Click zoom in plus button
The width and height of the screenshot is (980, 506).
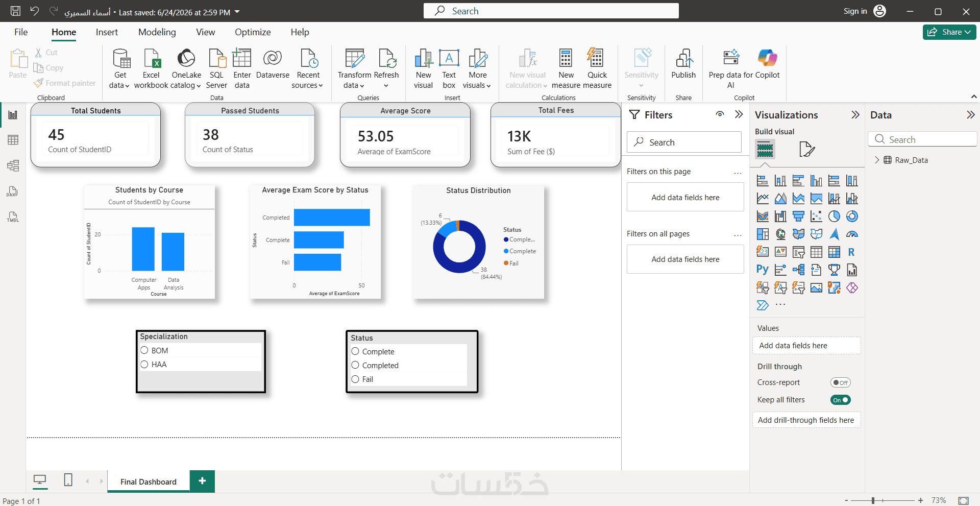pyautogui.click(x=920, y=500)
